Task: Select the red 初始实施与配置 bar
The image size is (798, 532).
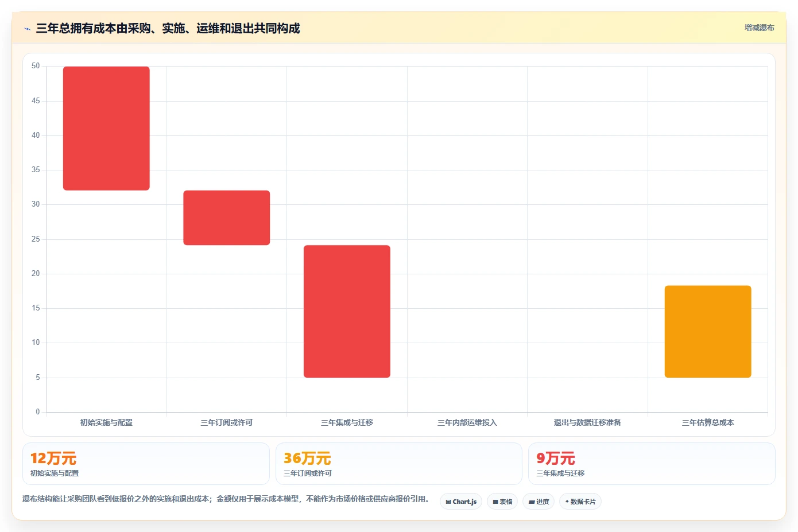Action: pyautogui.click(x=106, y=129)
